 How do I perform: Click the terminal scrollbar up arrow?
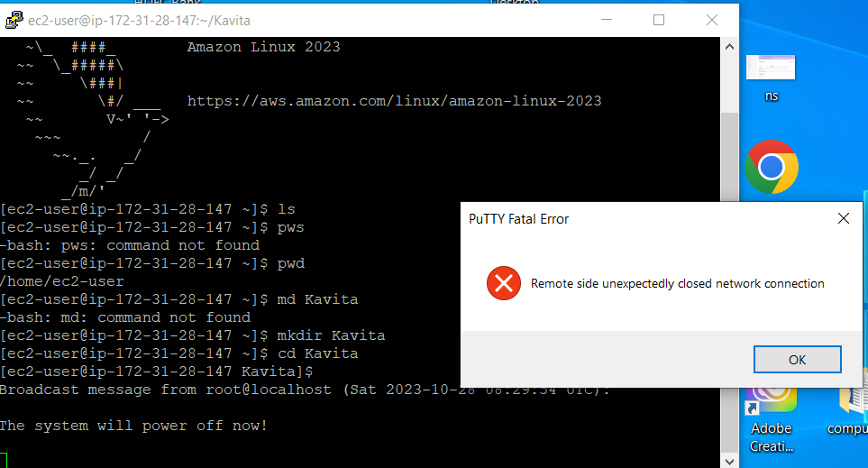729,45
